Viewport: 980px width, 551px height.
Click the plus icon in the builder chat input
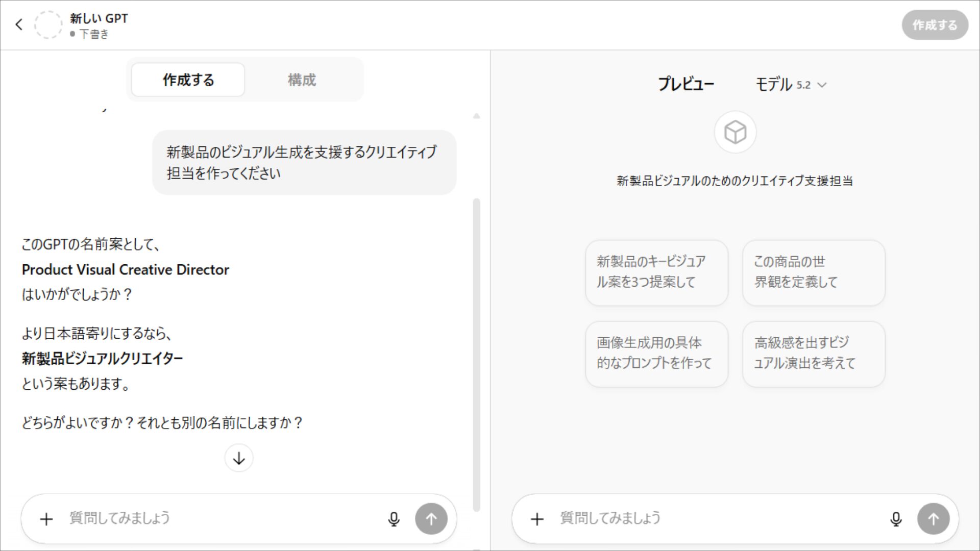pos(46,519)
